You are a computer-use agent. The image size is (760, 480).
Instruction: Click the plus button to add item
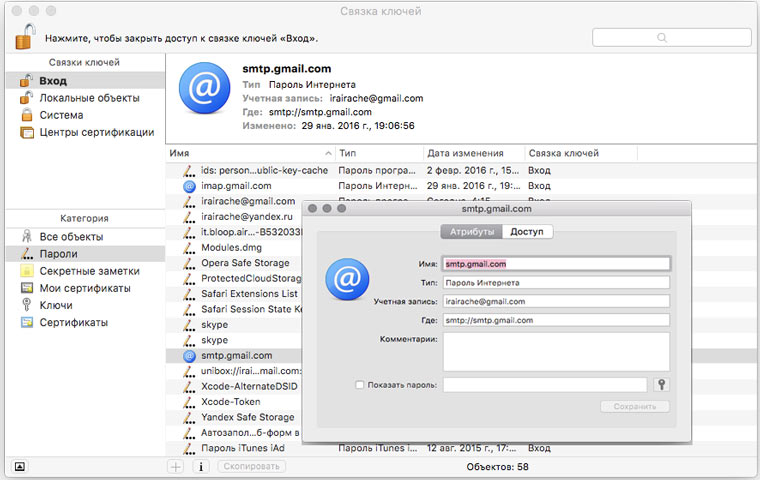176,466
